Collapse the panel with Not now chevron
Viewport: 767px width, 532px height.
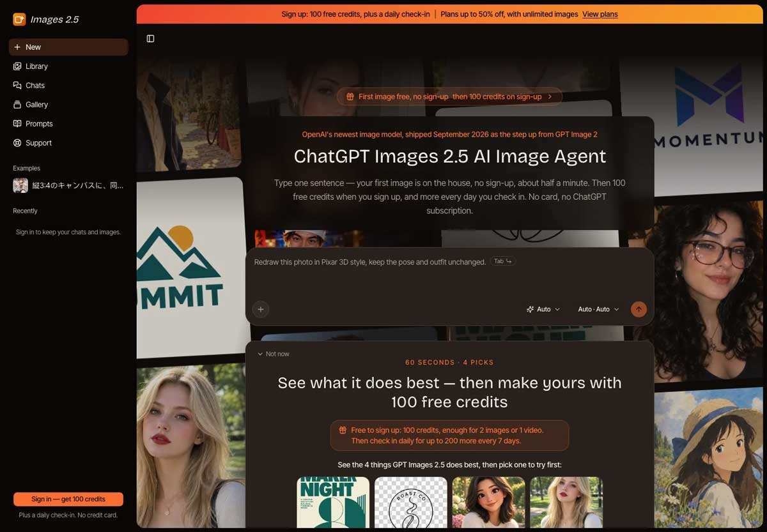pyautogui.click(x=260, y=354)
